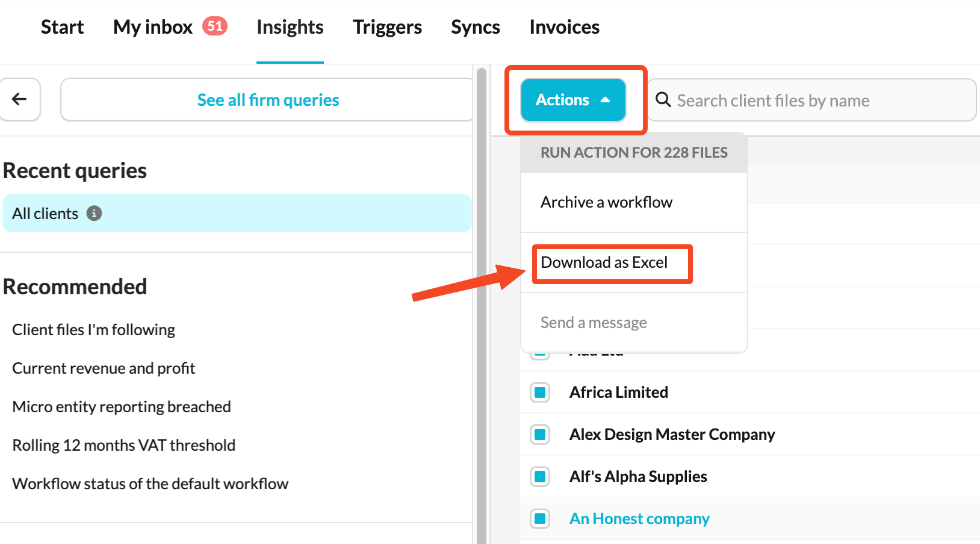Deselect the An Honest company checkbox
The image size is (980, 544).
(540, 519)
